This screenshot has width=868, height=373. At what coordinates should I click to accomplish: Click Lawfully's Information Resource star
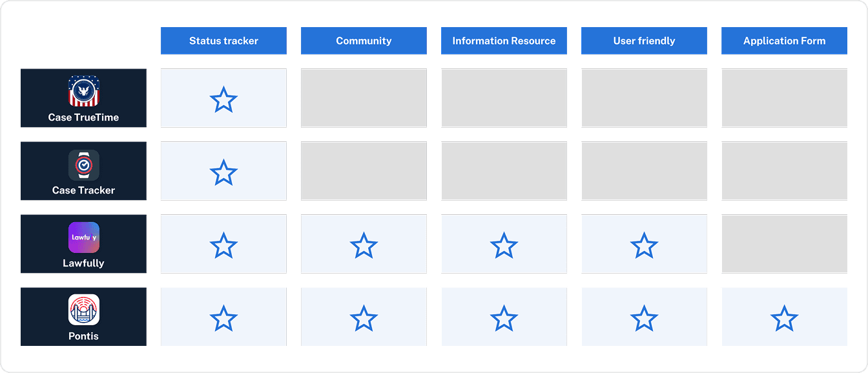(504, 245)
